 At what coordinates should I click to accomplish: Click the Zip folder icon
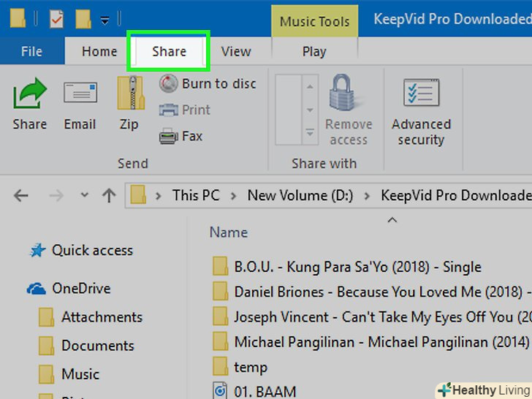(x=131, y=92)
